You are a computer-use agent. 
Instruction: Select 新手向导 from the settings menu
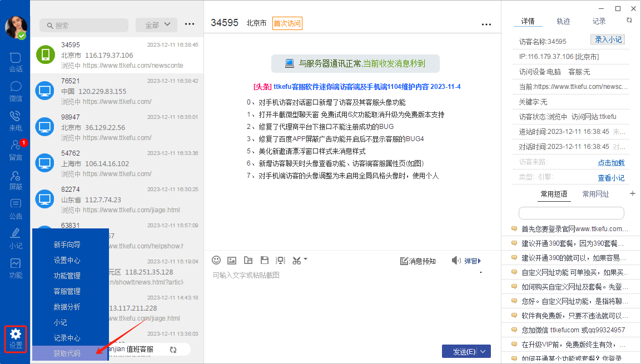click(67, 245)
